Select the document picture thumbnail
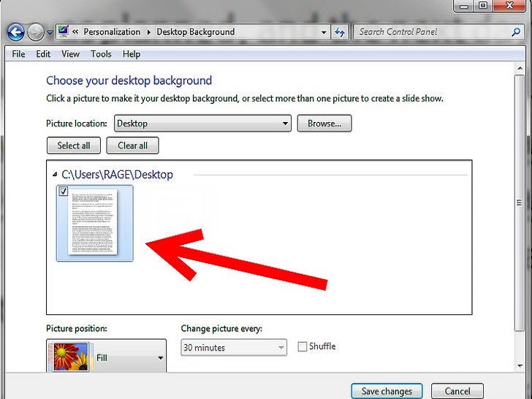The height and width of the screenshot is (399, 532). (x=95, y=224)
